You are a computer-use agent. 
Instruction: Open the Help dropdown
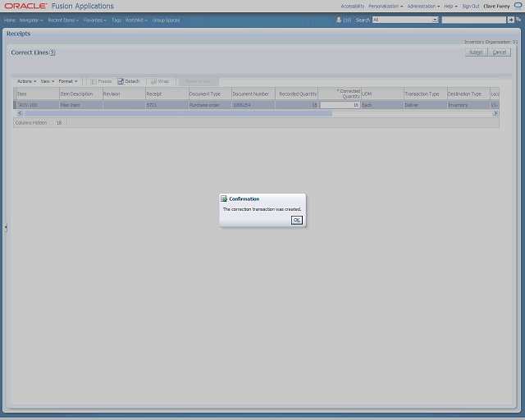pos(450,7)
